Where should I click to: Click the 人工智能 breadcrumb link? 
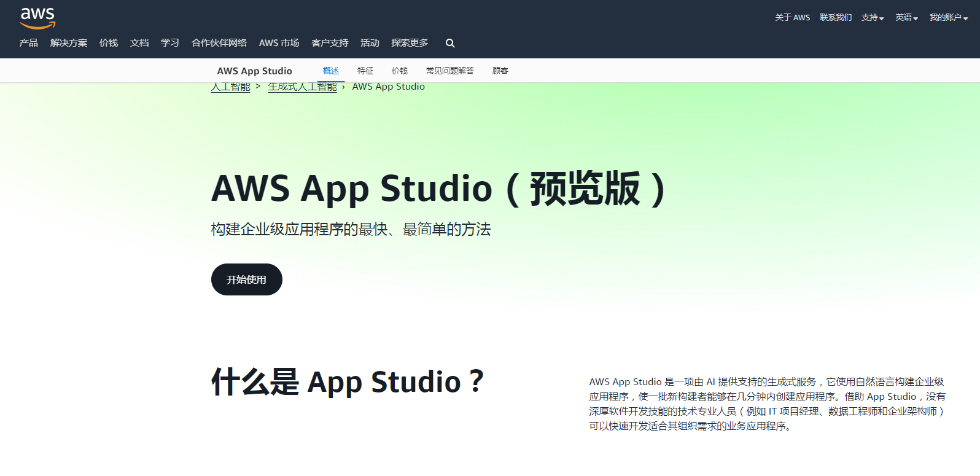coord(230,87)
